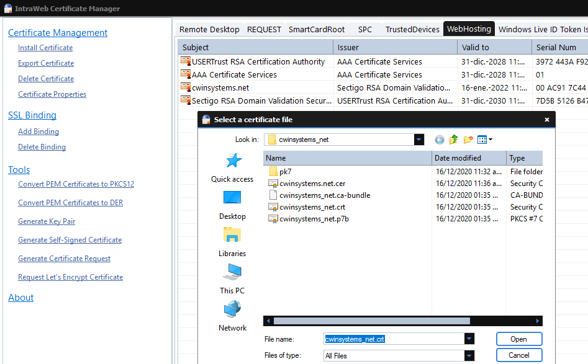Open the View Menu icon dropdown
The image size is (588, 364).
point(485,140)
